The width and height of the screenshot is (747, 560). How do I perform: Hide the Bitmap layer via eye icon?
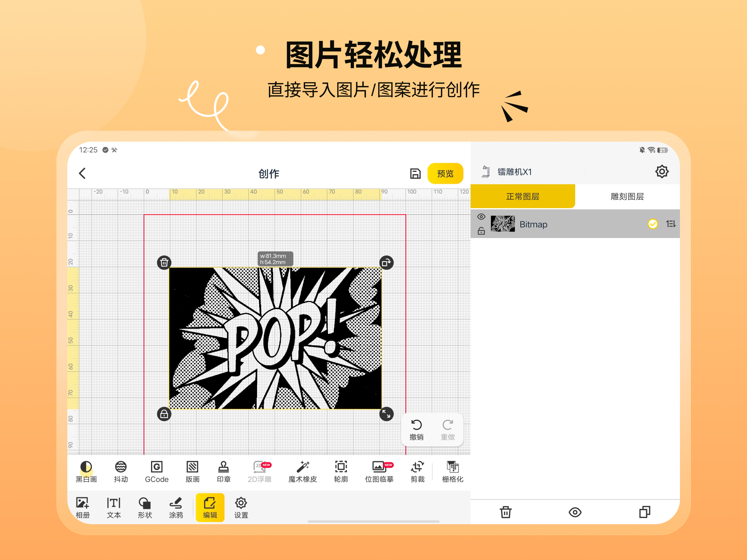tap(481, 216)
